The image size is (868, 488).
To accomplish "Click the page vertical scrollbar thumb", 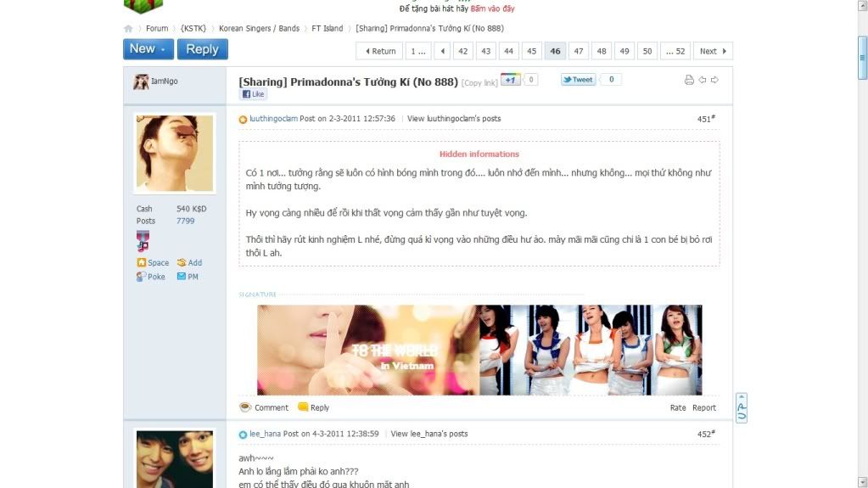I will pyautogui.click(x=862, y=58).
